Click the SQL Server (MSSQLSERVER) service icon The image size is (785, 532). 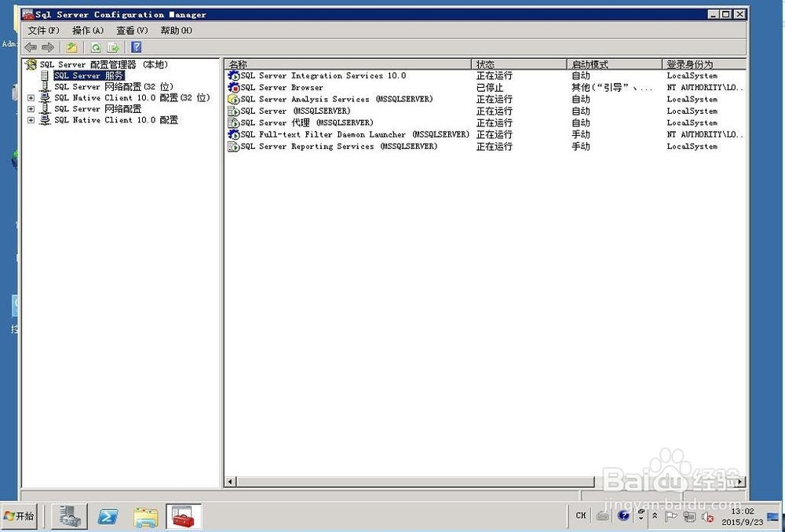coord(234,111)
